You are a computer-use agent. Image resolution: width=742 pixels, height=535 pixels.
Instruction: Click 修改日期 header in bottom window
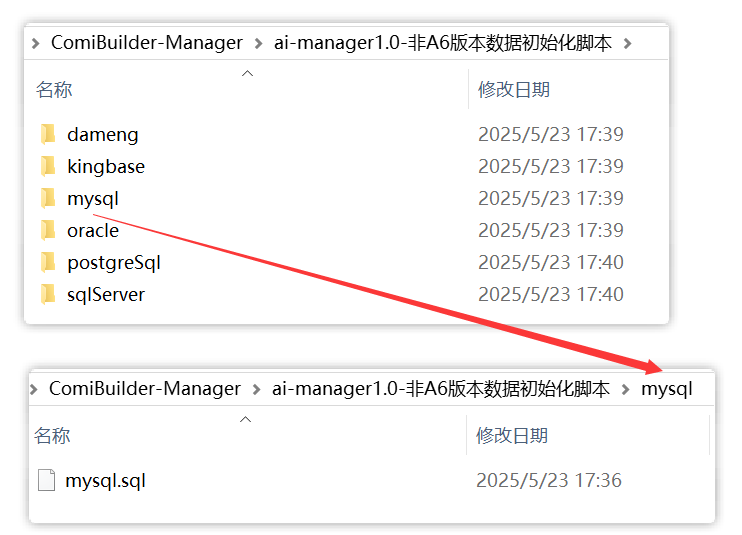pos(512,436)
